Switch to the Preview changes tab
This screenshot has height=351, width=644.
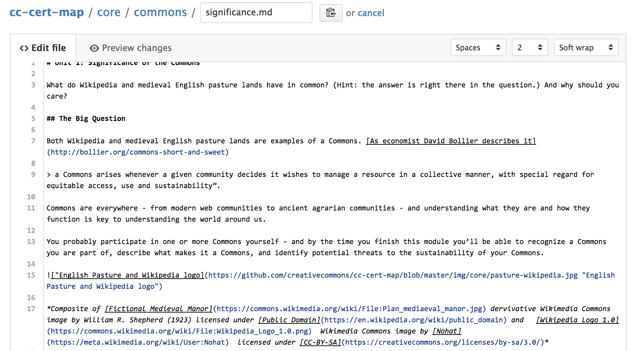pyautogui.click(x=130, y=48)
